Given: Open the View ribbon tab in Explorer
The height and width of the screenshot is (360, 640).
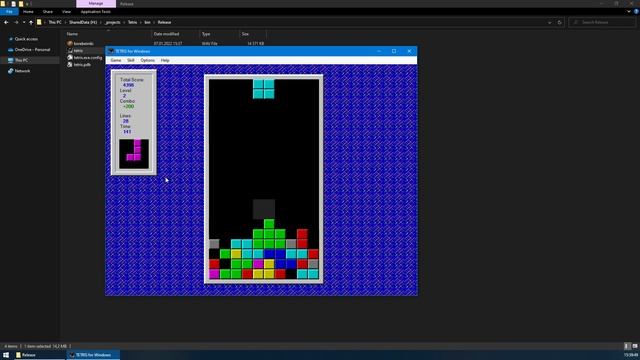Looking at the screenshot, I should click(67, 12).
